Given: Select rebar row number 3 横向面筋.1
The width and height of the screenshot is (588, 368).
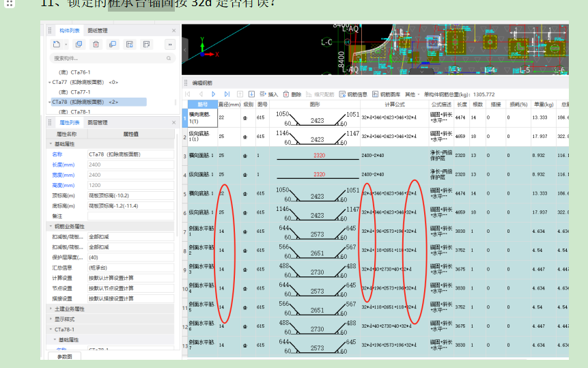Looking at the screenshot, I should [x=184, y=156].
